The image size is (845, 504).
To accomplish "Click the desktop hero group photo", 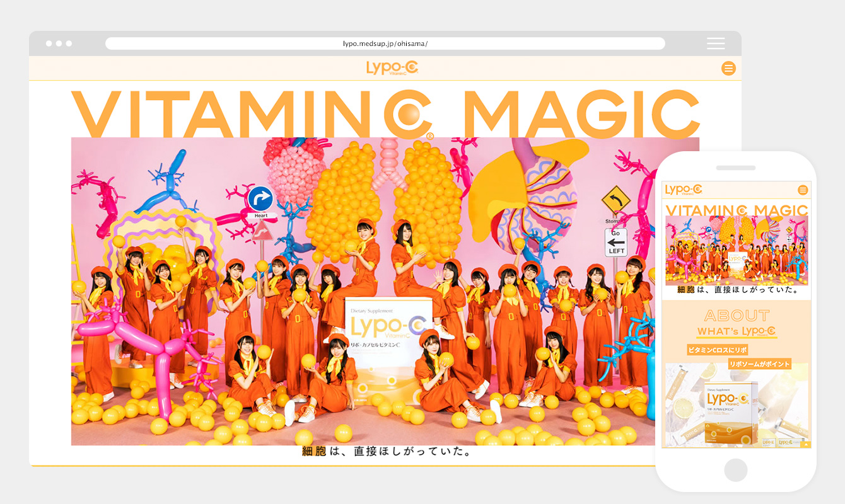I will [385, 291].
